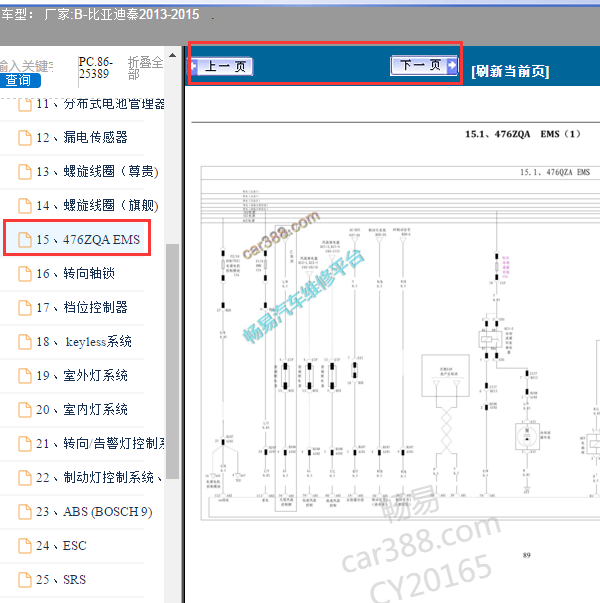Click document icon beside keyless系统

point(25,342)
